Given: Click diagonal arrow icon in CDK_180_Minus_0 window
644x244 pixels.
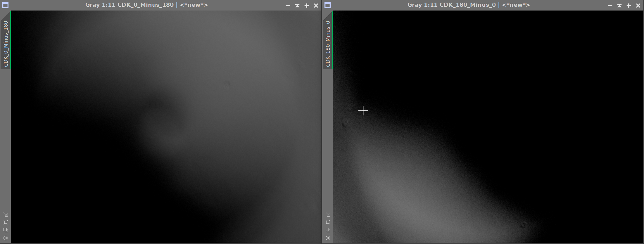Looking at the screenshot, I should click(x=328, y=215).
